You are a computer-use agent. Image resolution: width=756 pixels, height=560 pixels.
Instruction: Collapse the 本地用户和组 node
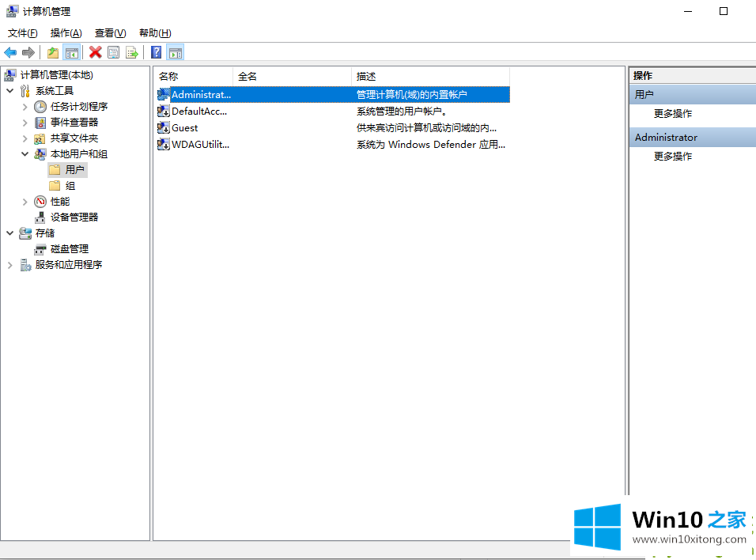[x=25, y=154]
